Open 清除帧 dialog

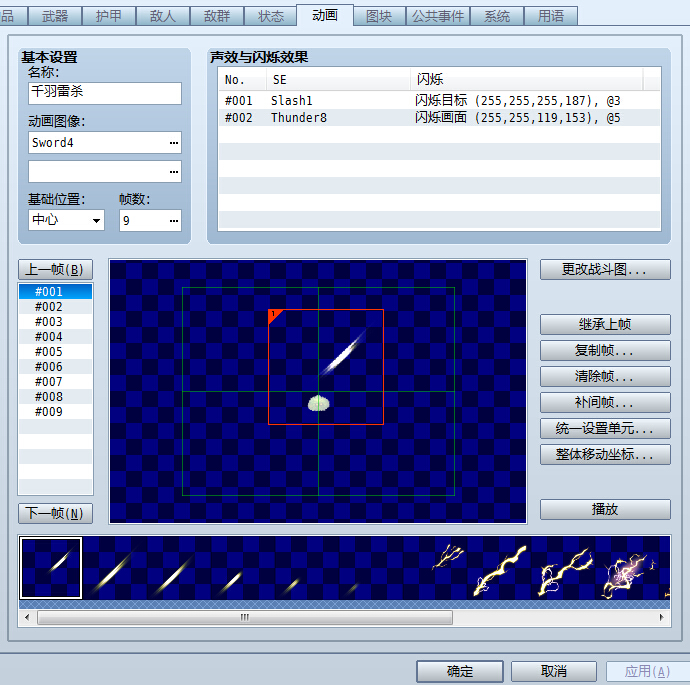(605, 377)
